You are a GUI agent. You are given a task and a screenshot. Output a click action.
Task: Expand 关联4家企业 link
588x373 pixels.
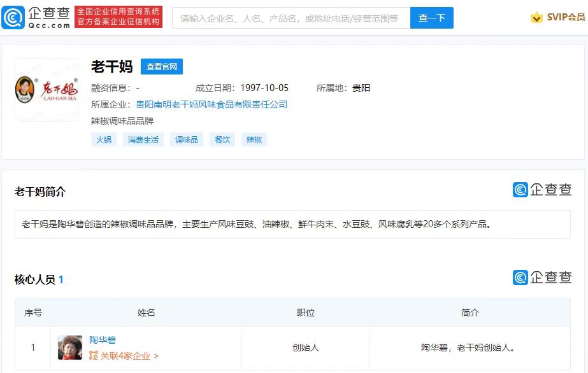(x=129, y=356)
